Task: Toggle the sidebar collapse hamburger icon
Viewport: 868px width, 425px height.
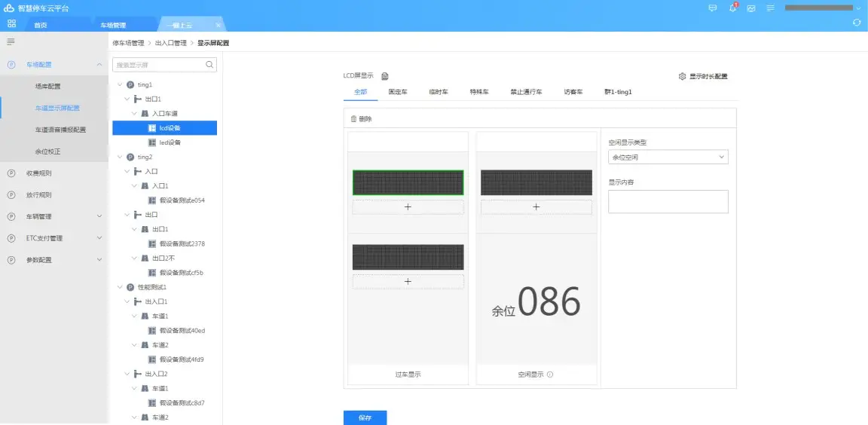Action: click(11, 41)
